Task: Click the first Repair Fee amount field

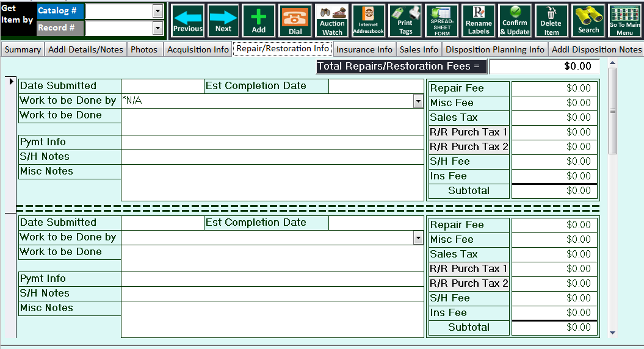Action: coord(554,88)
